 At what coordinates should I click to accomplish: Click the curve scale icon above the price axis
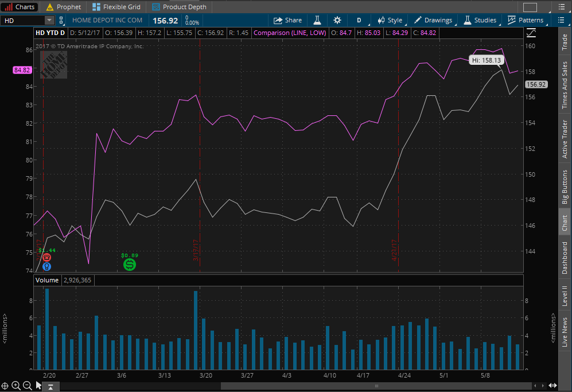[531, 33]
